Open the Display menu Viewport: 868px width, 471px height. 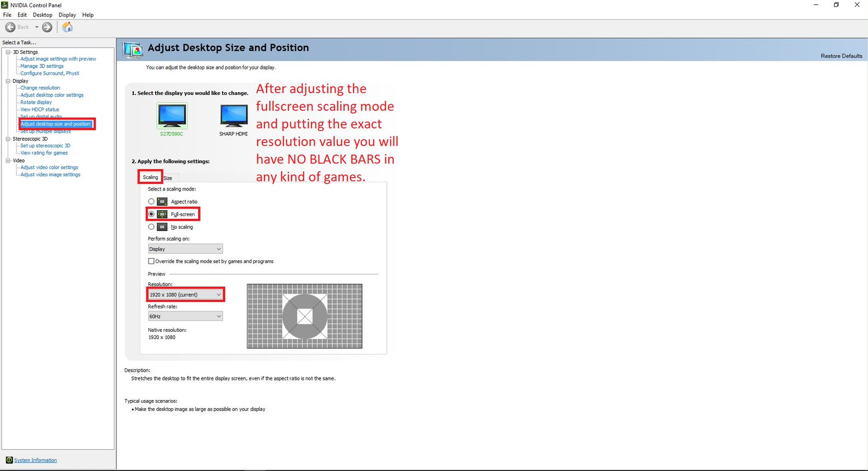67,15
